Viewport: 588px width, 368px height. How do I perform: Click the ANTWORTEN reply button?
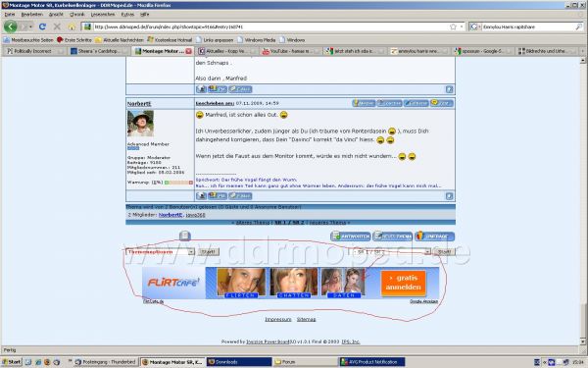click(351, 237)
